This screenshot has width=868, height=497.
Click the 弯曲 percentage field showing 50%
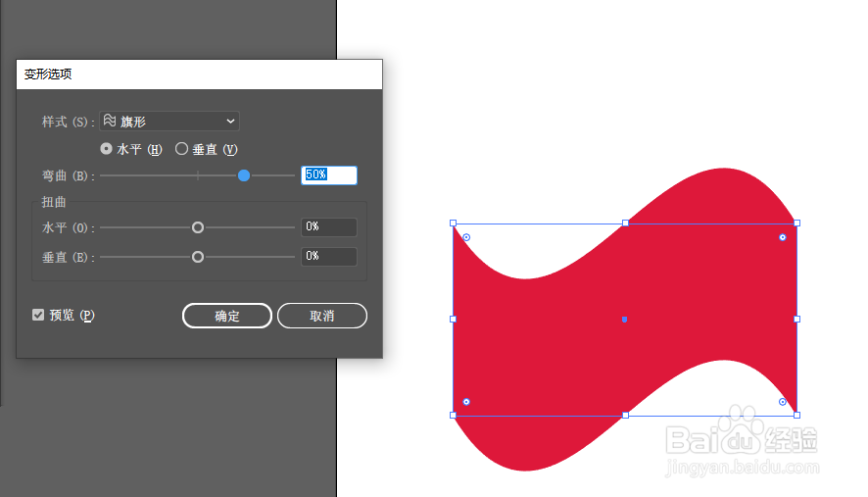coord(329,175)
